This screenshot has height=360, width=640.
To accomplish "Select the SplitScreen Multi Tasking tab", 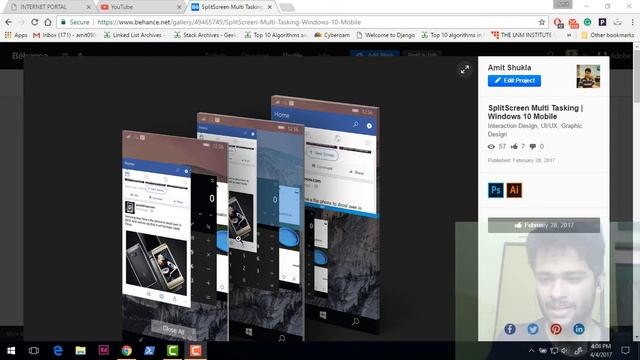I will (231, 7).
